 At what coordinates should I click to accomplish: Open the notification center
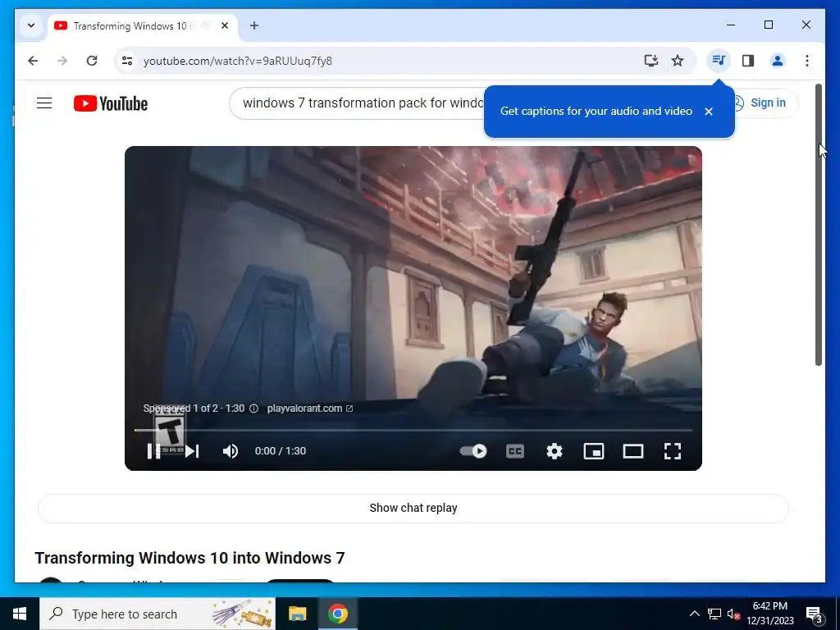tap(814, 614)
